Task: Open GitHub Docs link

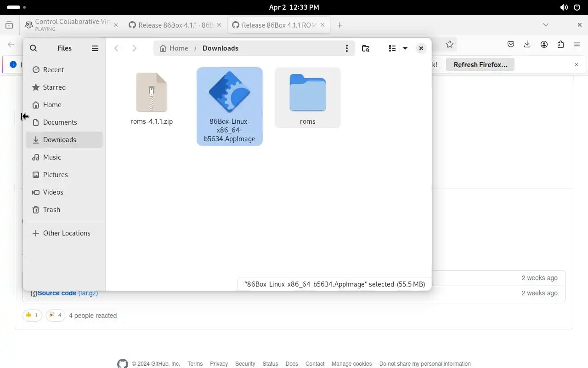Action: [292, 364]
